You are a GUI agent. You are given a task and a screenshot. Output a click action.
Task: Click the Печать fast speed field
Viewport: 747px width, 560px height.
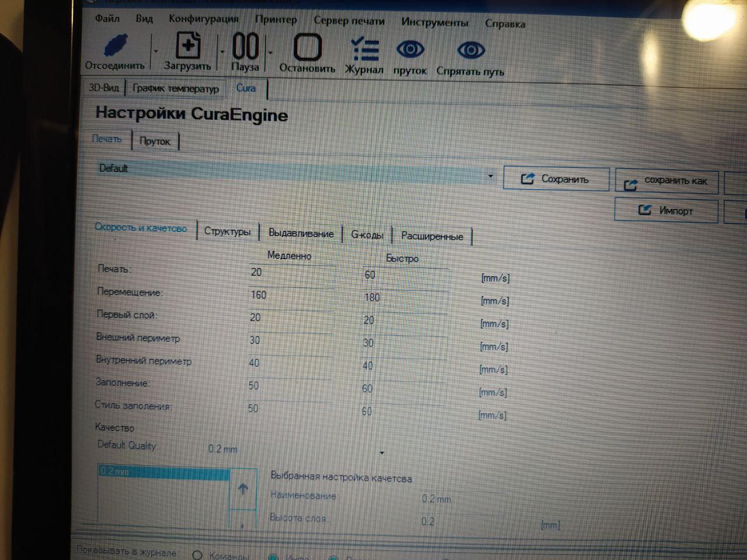point(405,276)
